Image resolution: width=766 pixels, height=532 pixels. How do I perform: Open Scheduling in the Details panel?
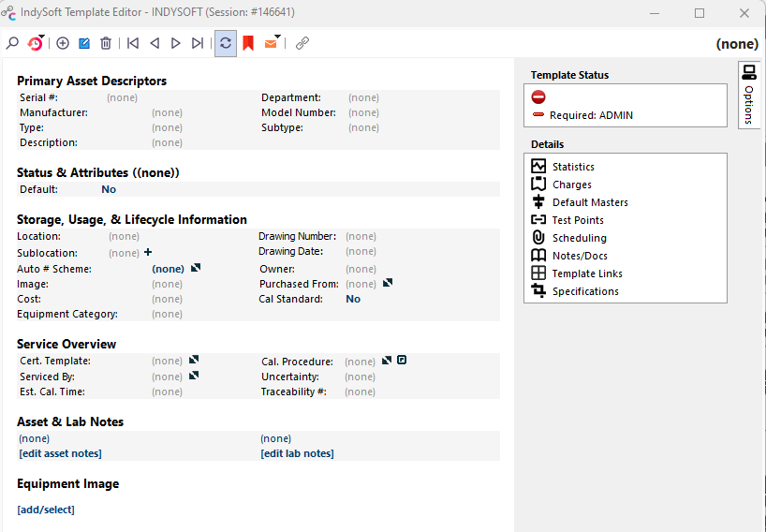579,238
